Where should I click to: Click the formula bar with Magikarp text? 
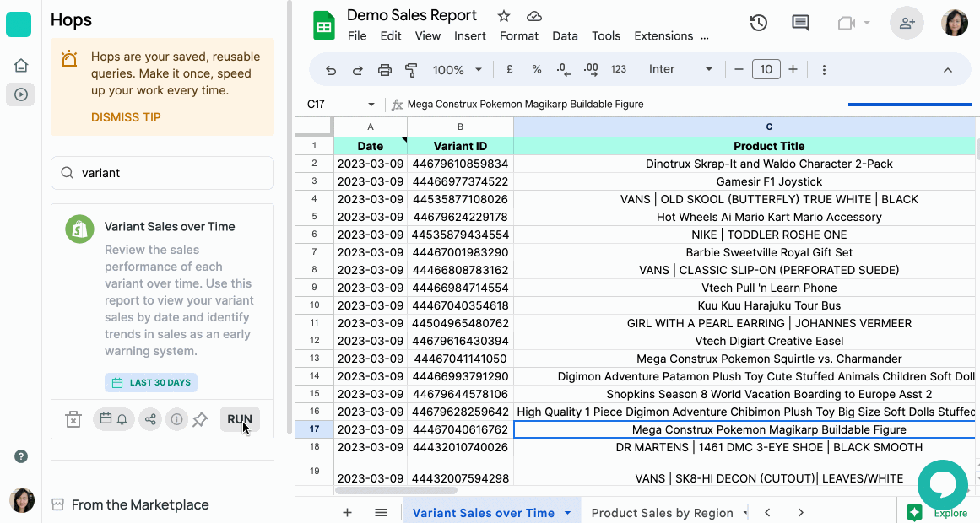click(x=625, y=105)
